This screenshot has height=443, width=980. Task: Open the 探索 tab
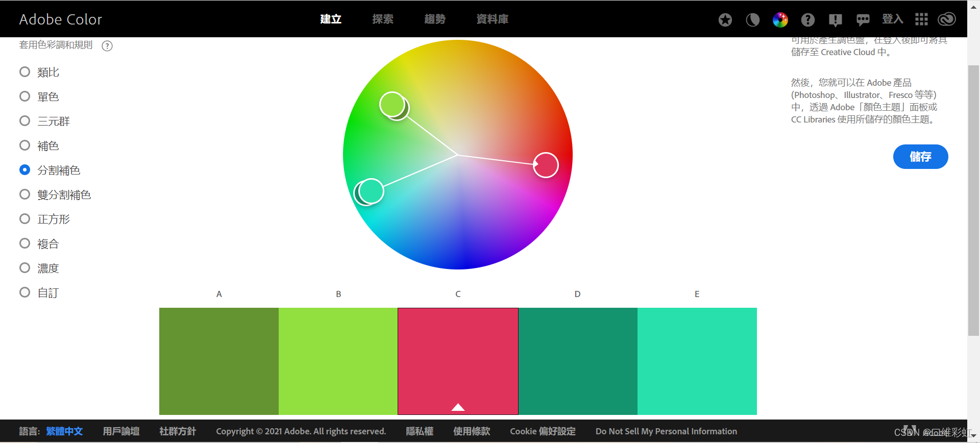[383, 19]
